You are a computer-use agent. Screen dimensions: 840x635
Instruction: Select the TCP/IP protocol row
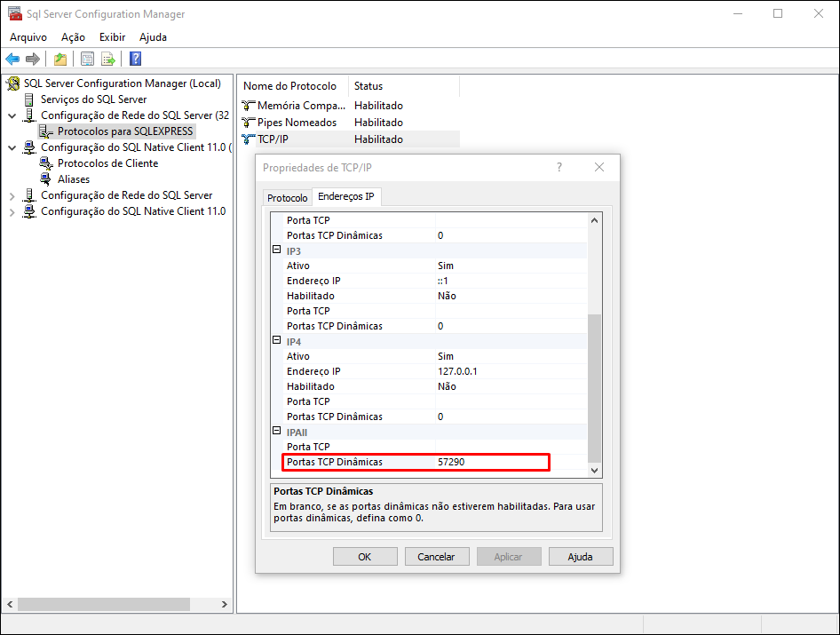point(273,139)
